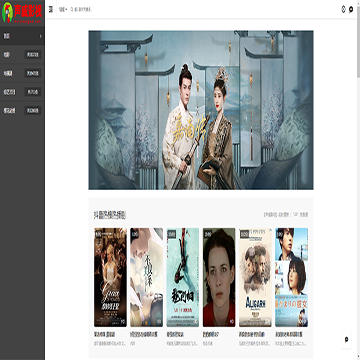This screenshot has height=360, width=360.
Task: Open the Japanese movie poster on far right
Action: point(292,277)
